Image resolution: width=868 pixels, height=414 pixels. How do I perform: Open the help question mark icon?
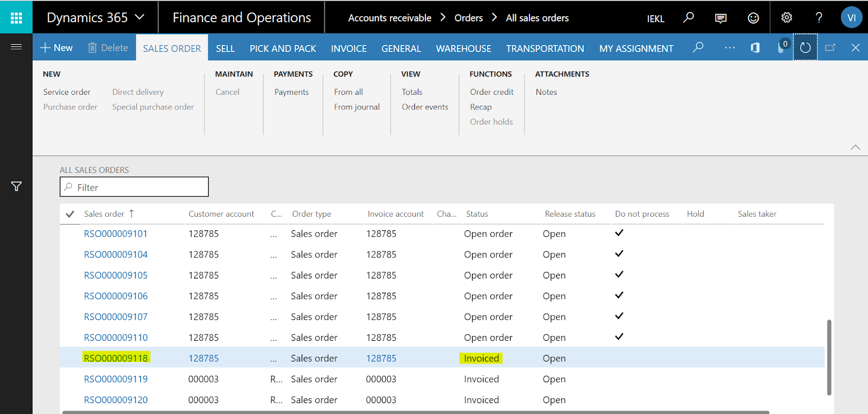819,17
